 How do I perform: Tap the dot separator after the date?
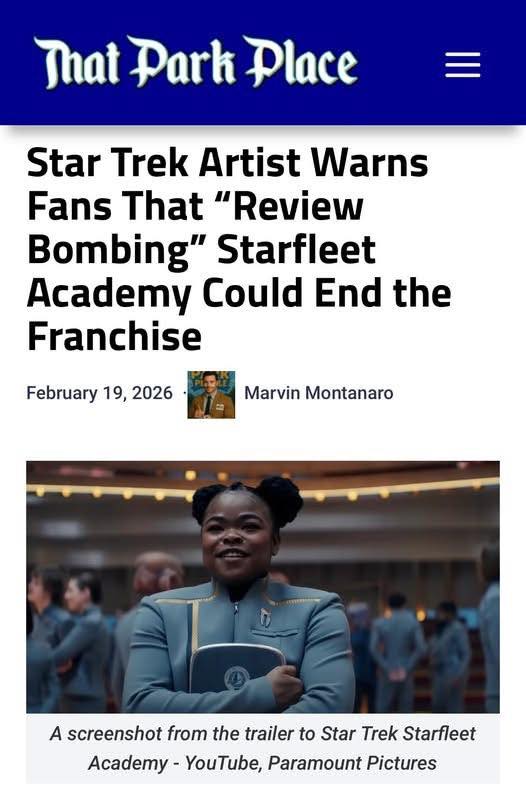point(184,393)
